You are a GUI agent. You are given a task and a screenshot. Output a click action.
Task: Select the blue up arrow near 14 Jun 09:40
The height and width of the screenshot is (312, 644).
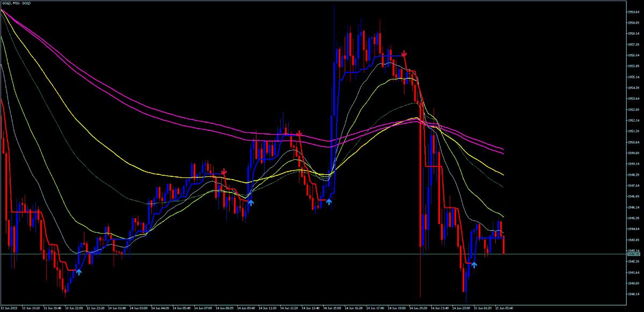click(x=251, y=203)
